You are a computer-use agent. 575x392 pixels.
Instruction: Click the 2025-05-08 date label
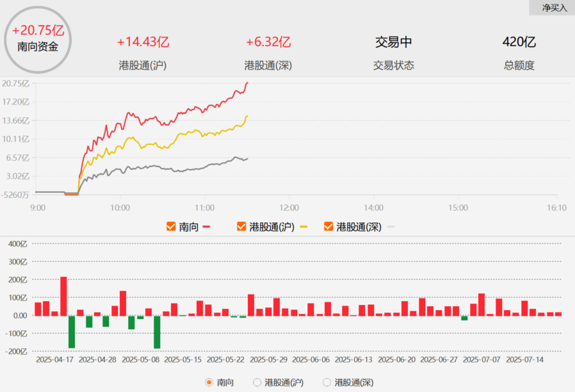140,360
